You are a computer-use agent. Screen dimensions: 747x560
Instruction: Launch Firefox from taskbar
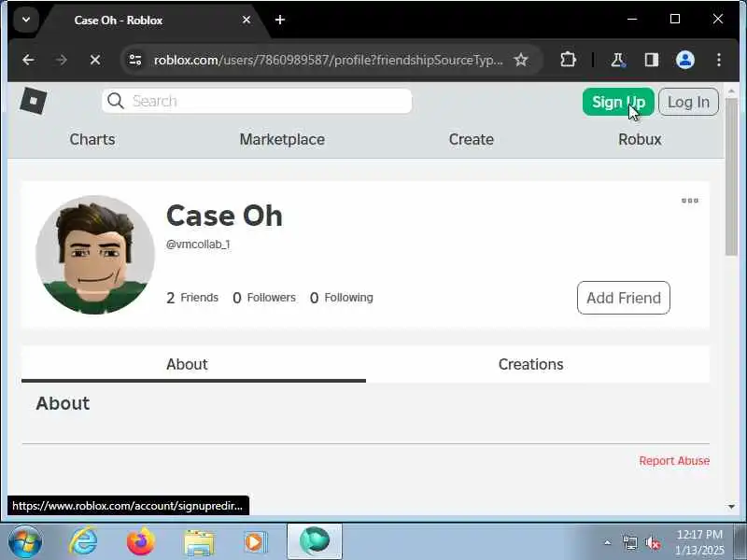(141, 542)
